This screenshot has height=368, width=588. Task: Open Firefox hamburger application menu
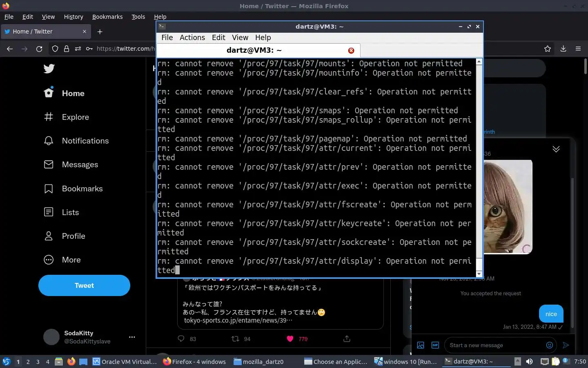click(578, 49)
